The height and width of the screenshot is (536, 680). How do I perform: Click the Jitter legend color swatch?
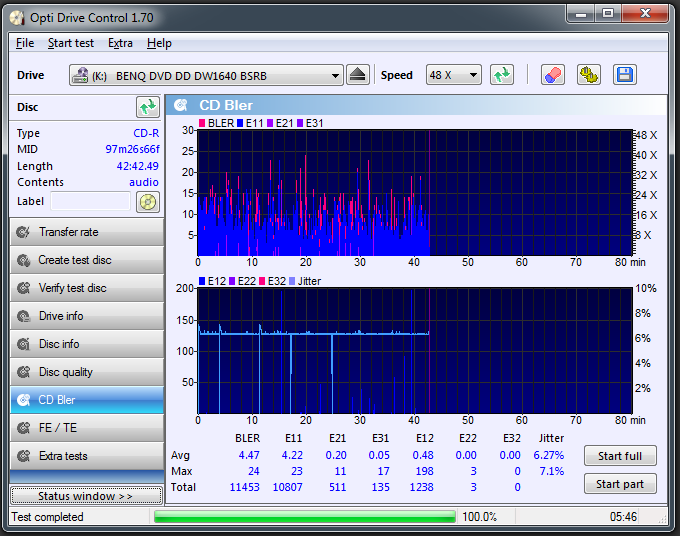292,281
